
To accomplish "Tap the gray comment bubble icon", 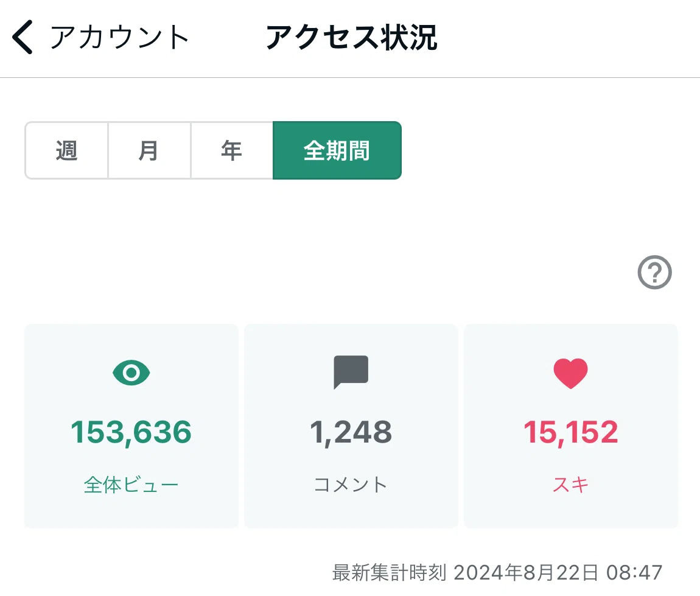I will tap(351, 373).
